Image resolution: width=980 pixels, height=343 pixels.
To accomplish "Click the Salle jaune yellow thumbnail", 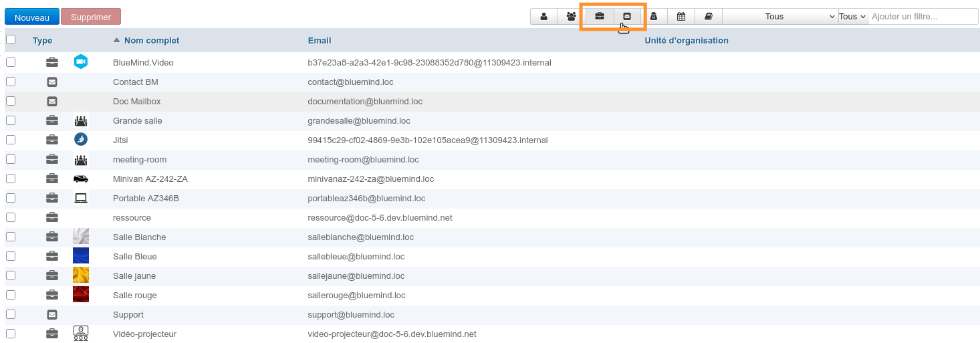I will pos(81,275).
